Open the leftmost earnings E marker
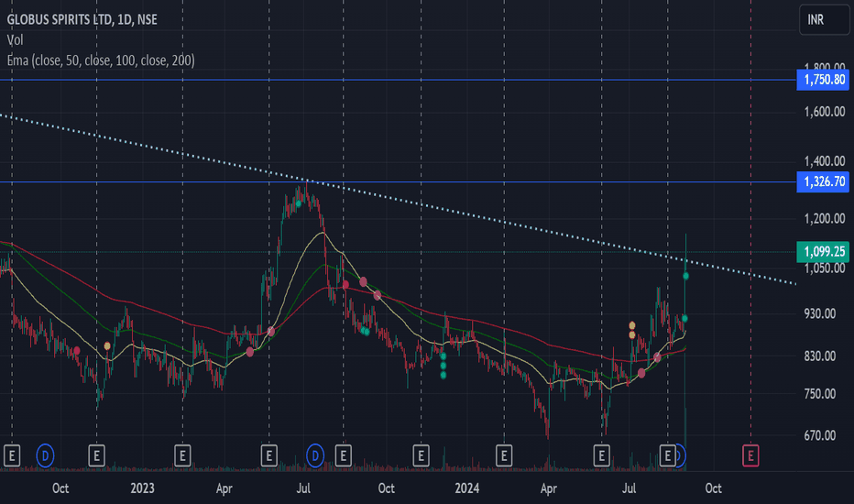This screenshot has height=504, width=854. click(x=12, y=455)
